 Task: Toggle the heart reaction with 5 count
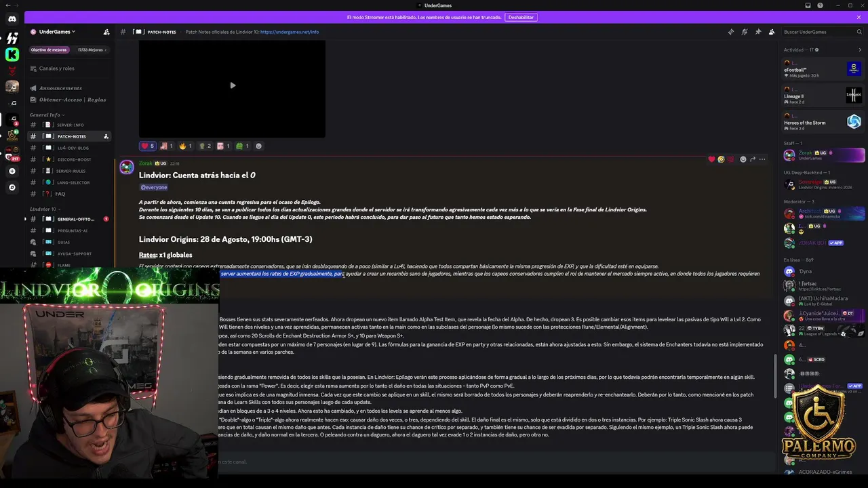(x=147, y=146)
